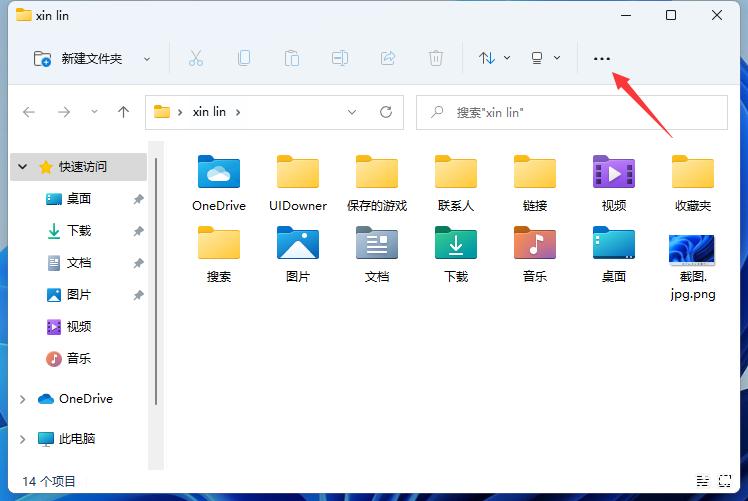The width and height of the screenshot is (748, 501).
Task: Select the 联系人 folder
Action: (x=456, y=184)
